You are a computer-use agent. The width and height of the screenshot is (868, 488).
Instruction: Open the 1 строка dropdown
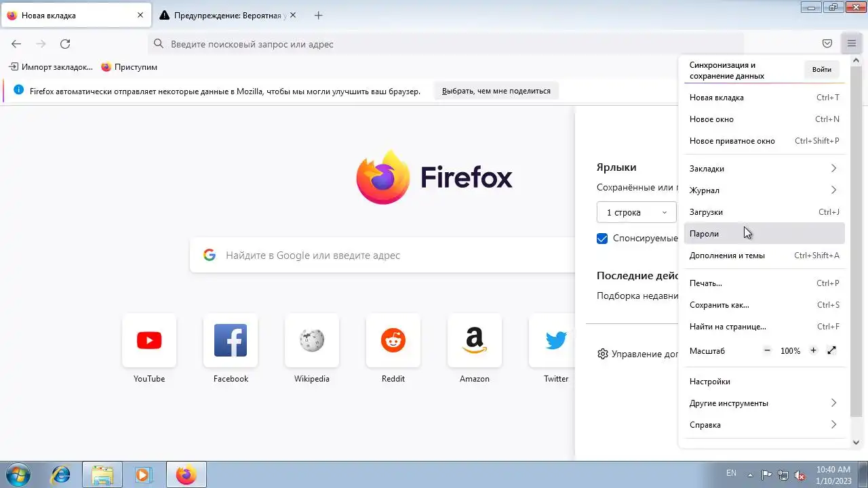[x=636, y=212]
